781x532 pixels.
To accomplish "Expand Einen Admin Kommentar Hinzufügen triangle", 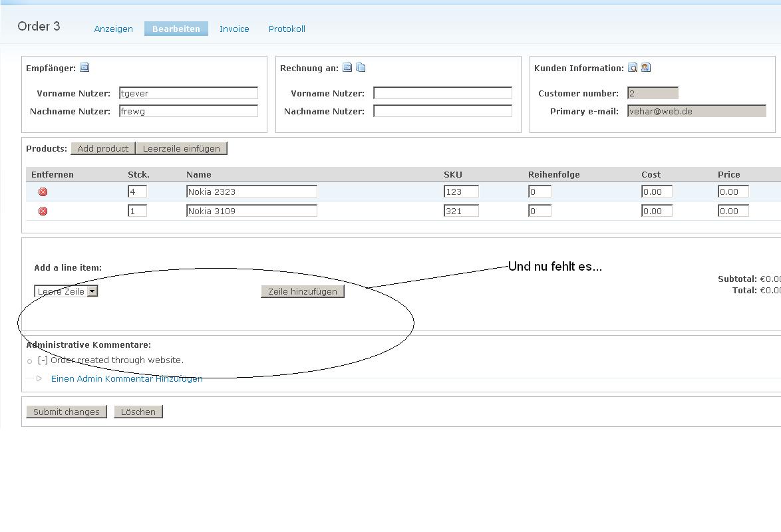I will tap(39, 378).
